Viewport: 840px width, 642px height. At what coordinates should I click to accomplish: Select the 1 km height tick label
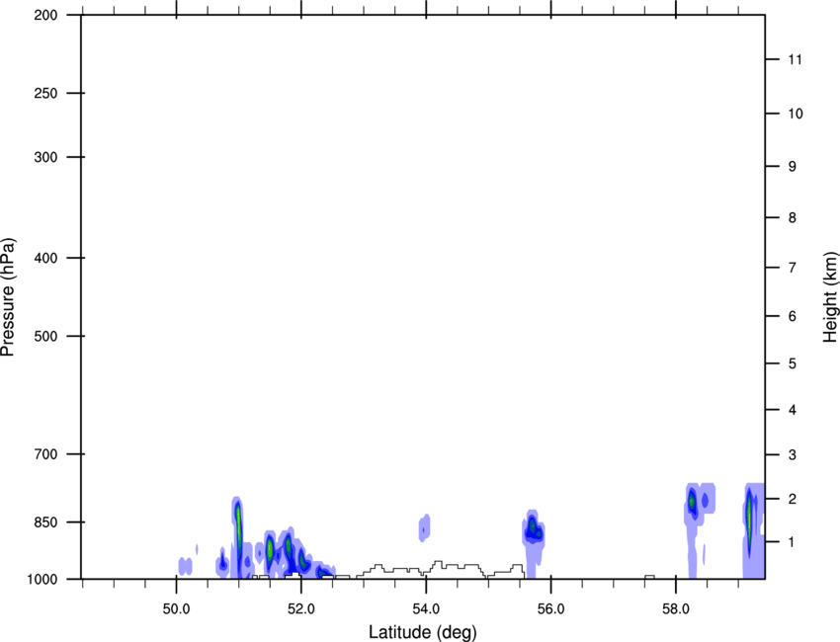pos(791,542)
